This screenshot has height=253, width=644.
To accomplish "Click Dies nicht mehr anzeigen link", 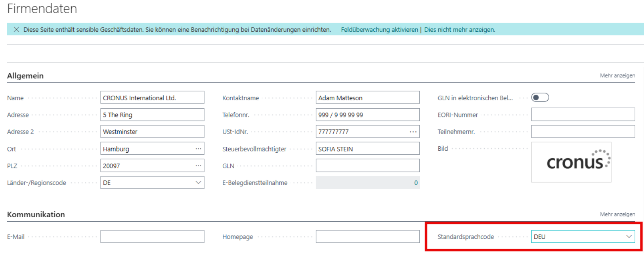I will point(459,30).
